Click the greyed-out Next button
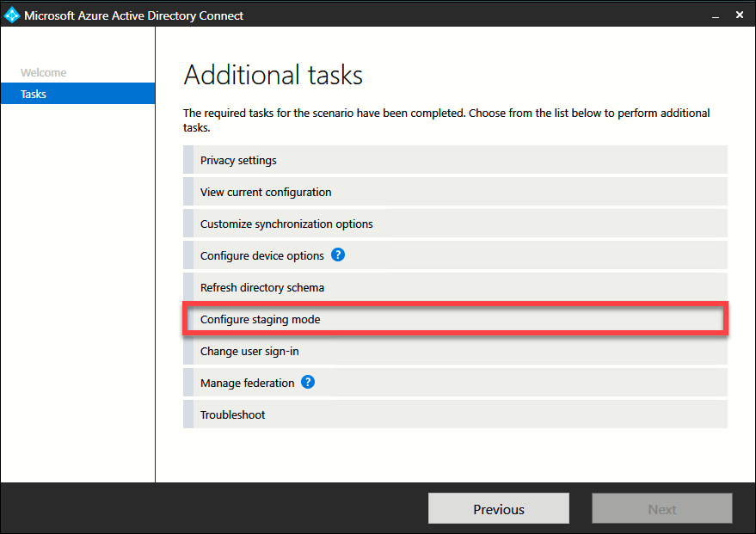The image size is (756, 534). point(661,509)
